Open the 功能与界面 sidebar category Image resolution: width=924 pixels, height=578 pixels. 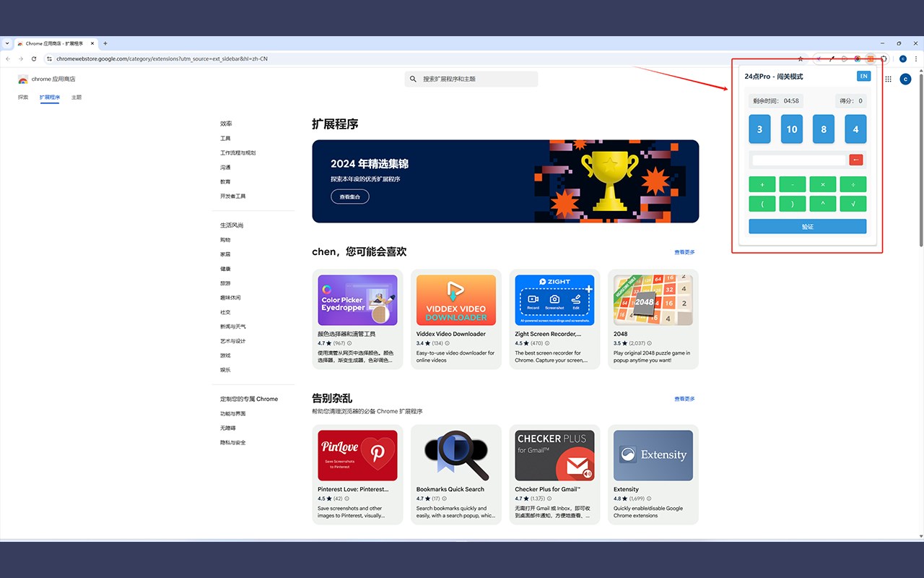point(232,413)
